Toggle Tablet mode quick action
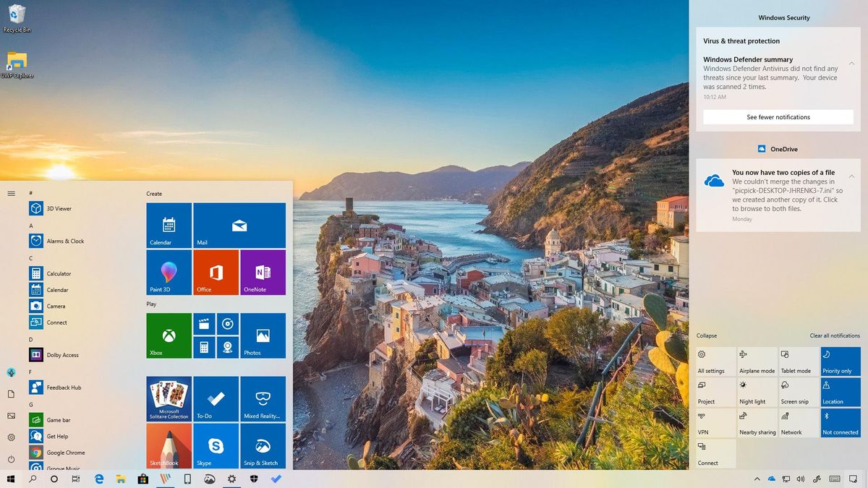Image resolution: width=868 pixels, height=488 pixels. pos(799,361)
